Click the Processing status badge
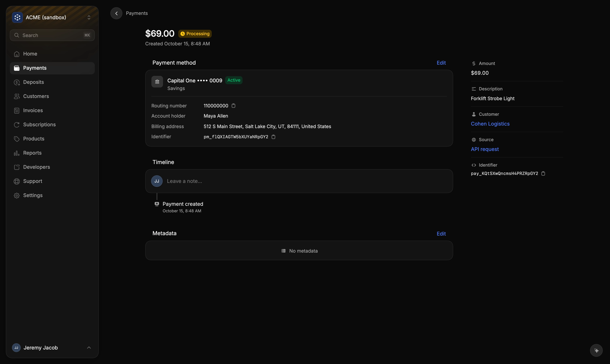 pyautogui.click(x=195, y=34)
